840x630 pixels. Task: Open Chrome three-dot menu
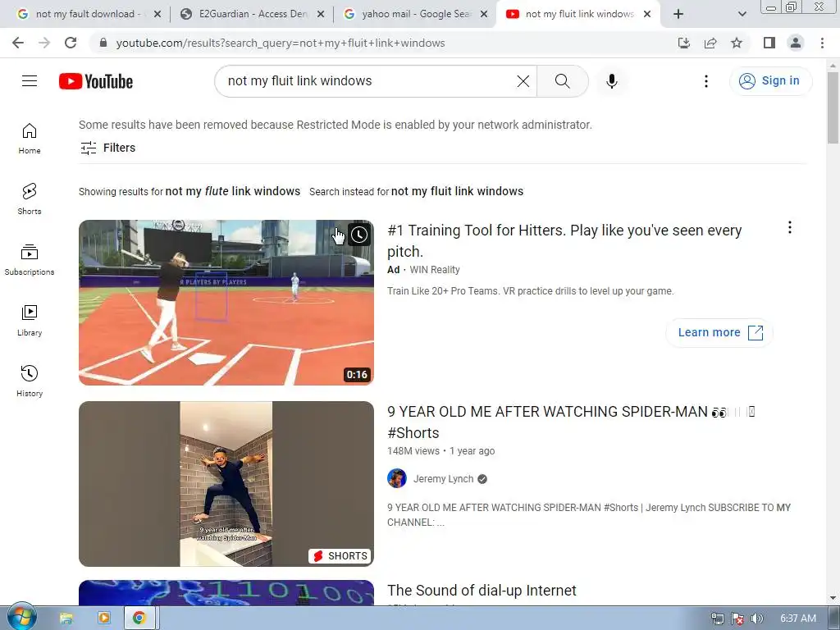[x=822, y=43]
